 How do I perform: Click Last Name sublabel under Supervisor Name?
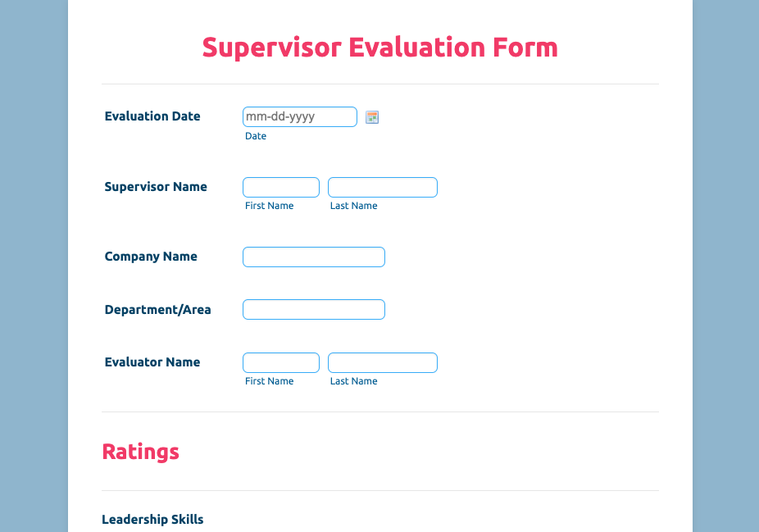click(354, 206)
